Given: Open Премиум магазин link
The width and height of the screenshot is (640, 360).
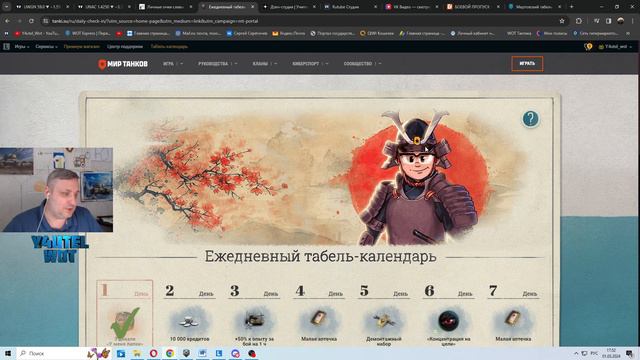Looking at the screenshot, I should 82,47.
